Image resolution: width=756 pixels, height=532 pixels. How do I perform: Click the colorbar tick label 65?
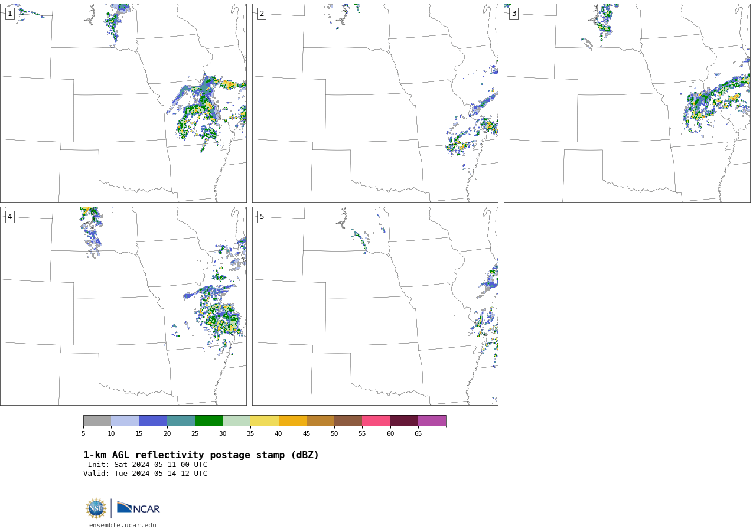(x=418, y=434)
